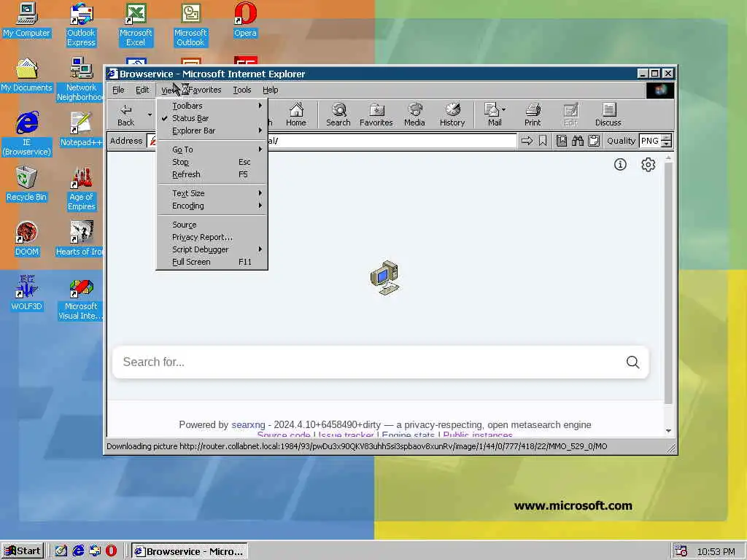Select the Age of Empires desktop shortcut

[81, 189]
